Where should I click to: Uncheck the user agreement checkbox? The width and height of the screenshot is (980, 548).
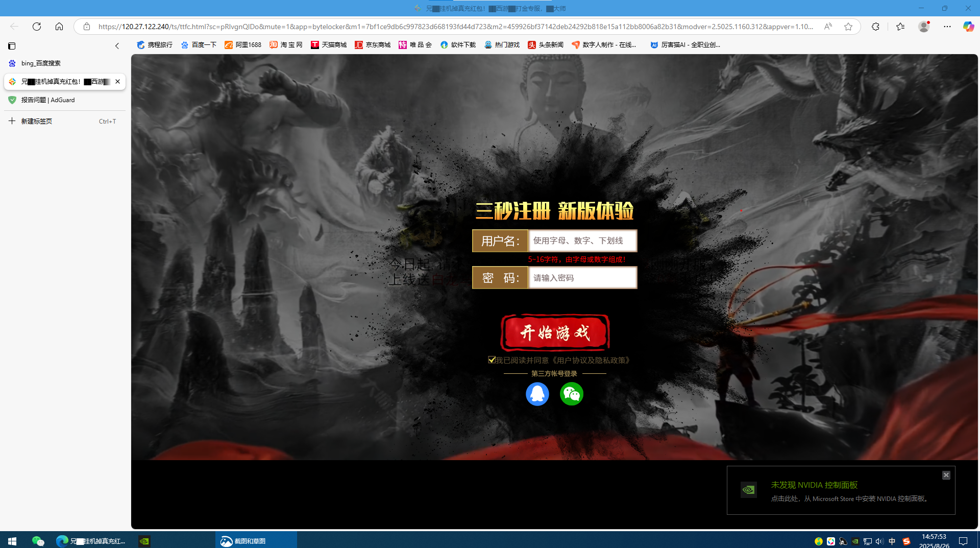pos(492,360)
